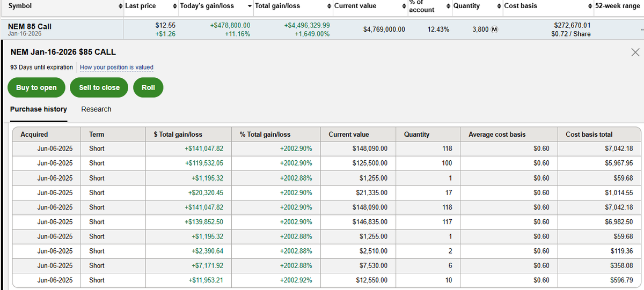Click the 52-week range column header

pos(617,6)
